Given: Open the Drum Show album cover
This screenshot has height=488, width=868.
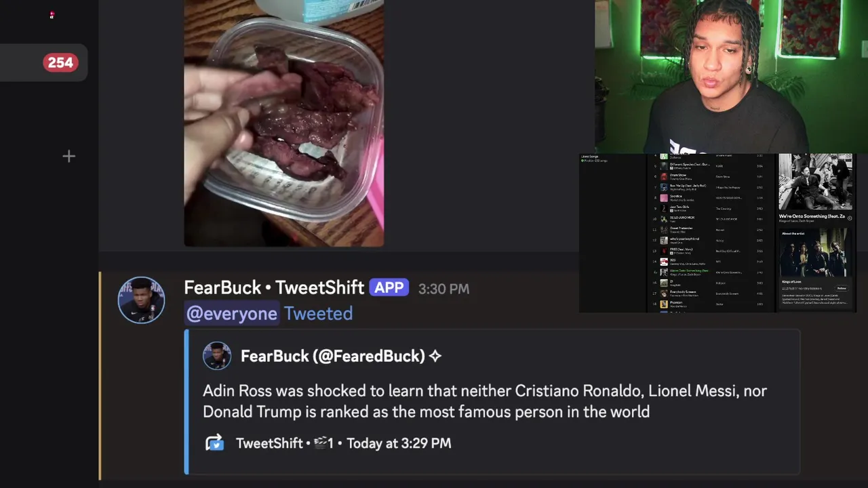Looking at the screenshot, I should coord(664,176).
